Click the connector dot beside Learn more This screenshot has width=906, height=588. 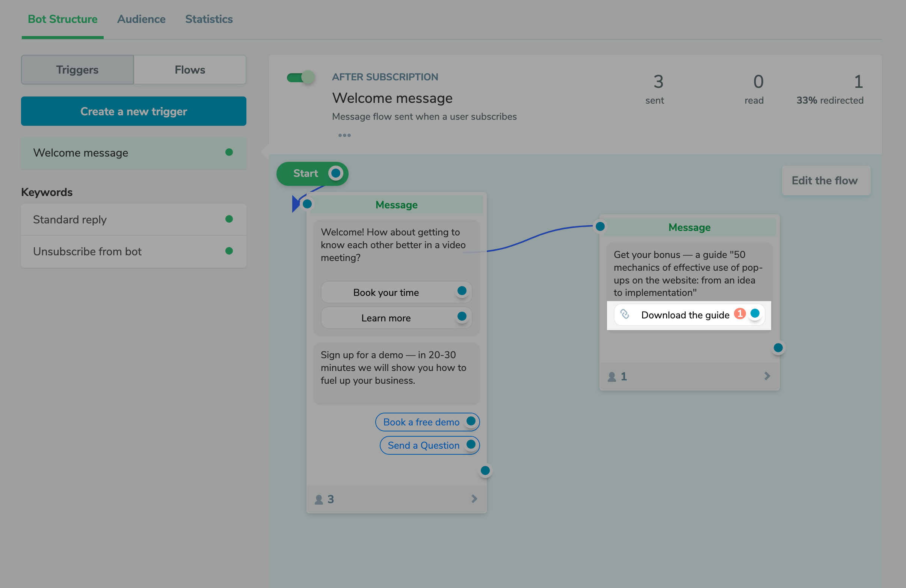pyautogui.click(x=462, y=316)
